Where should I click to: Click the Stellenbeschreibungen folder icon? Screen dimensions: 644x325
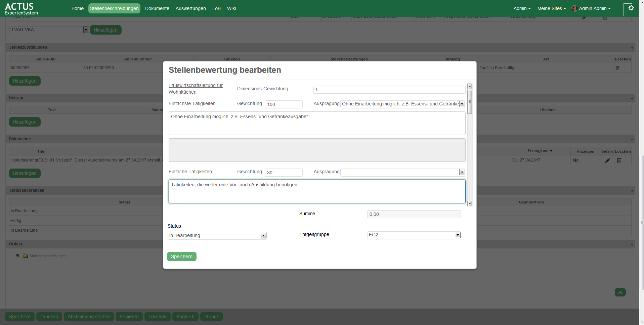point(25,256)
